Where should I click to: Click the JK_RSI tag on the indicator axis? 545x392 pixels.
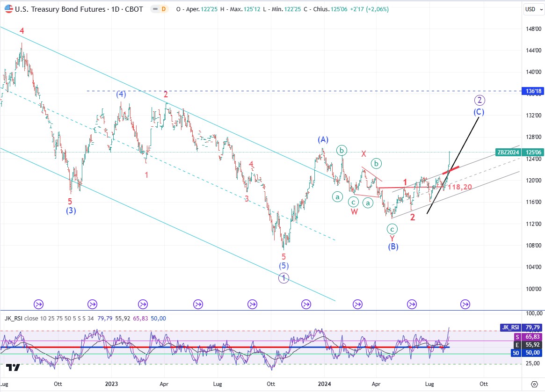(x=510, y=327)
